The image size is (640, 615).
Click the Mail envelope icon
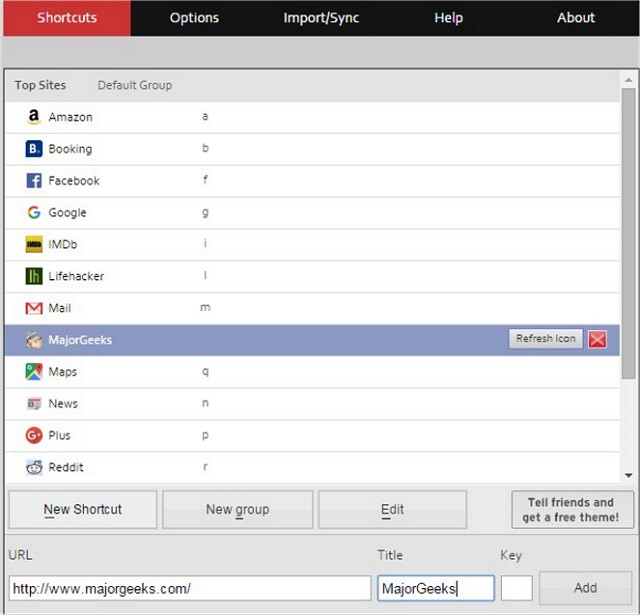[34, 308]
